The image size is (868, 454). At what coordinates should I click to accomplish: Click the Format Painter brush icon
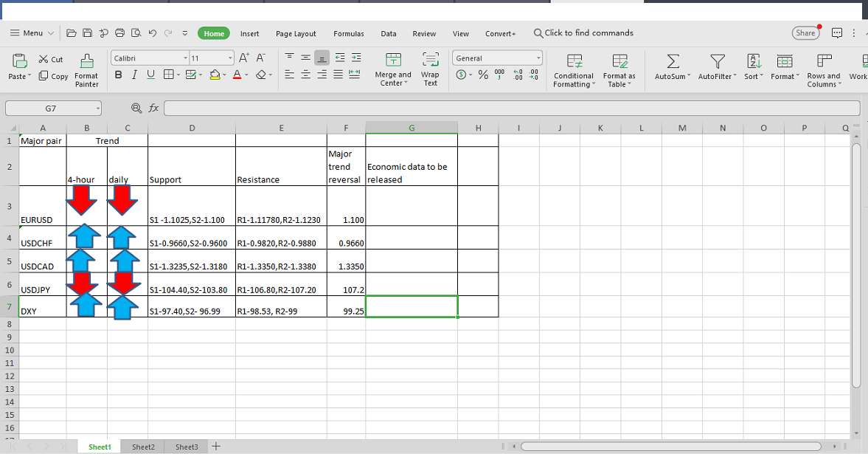coord(87,61)
